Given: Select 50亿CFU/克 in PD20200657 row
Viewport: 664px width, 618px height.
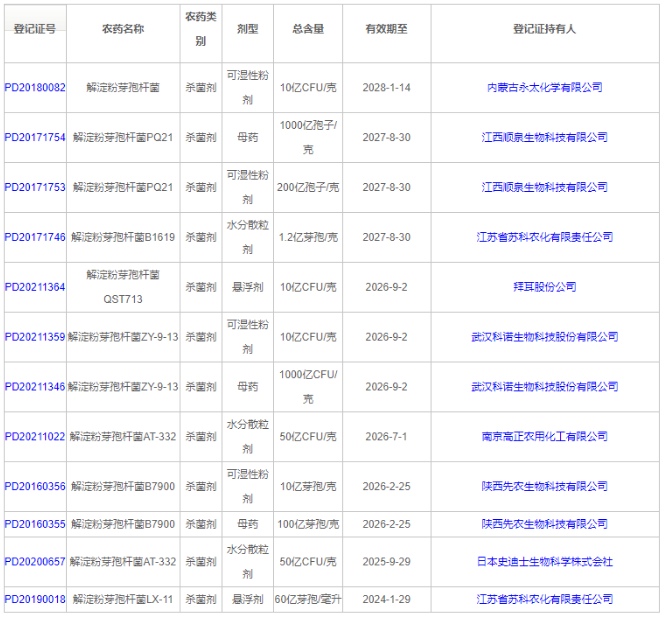Looking at the screenshot, I should [308, 562].
